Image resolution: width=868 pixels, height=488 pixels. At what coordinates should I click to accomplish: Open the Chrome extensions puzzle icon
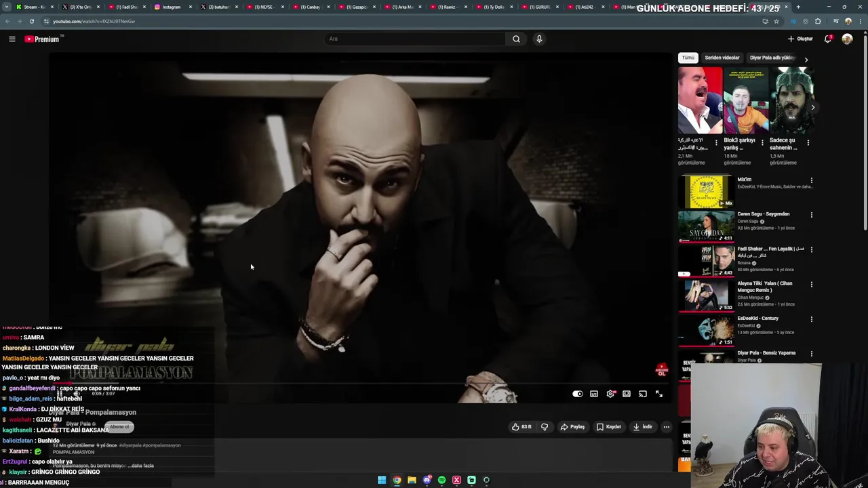tap(818, 21)
